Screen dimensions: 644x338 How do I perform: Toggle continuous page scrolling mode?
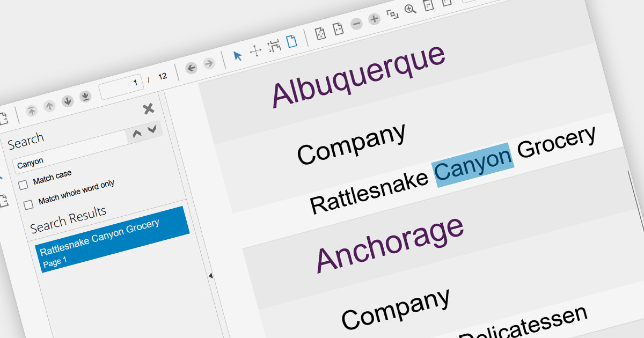pos(274,46)
